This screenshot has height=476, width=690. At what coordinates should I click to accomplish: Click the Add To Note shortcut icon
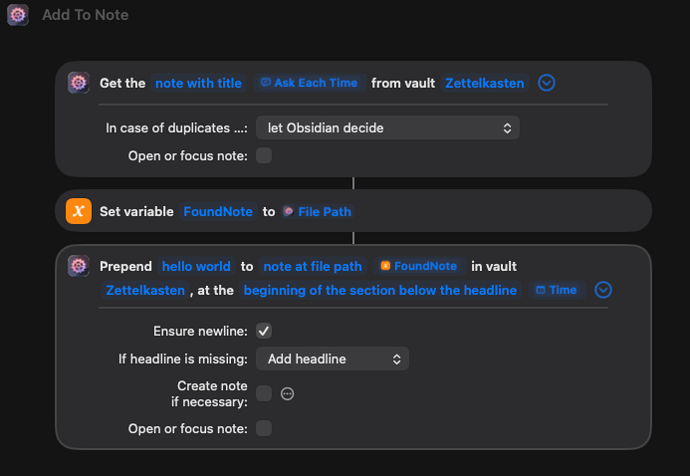[17, 15]
